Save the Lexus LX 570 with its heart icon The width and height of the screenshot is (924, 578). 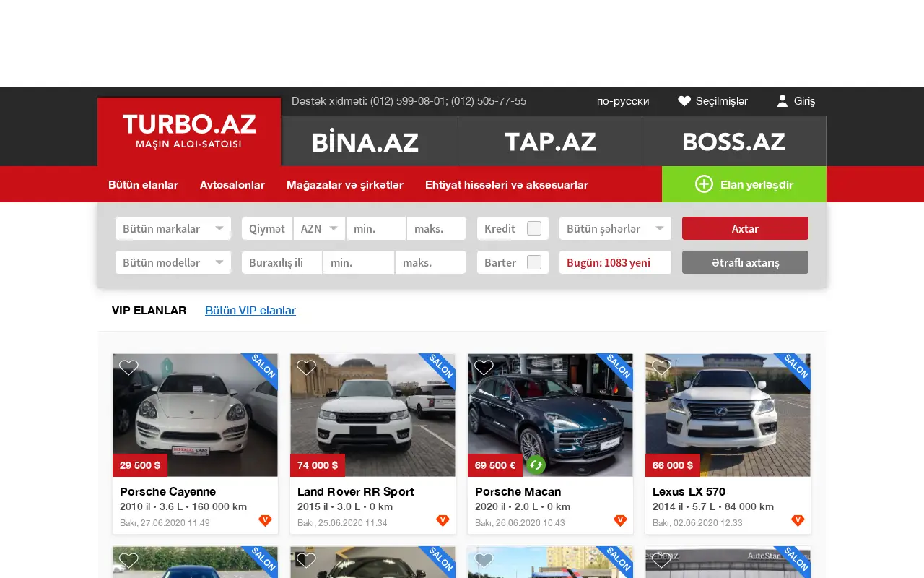[x=661, y=368]
